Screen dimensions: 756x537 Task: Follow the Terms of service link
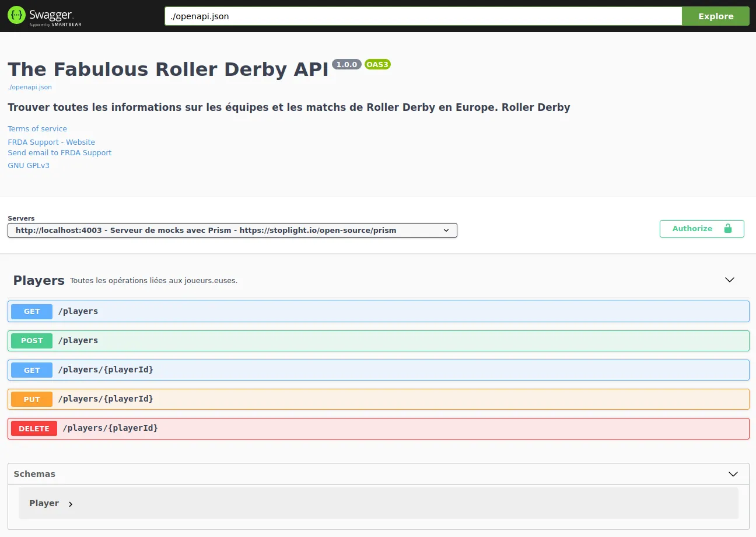point(37,128)
